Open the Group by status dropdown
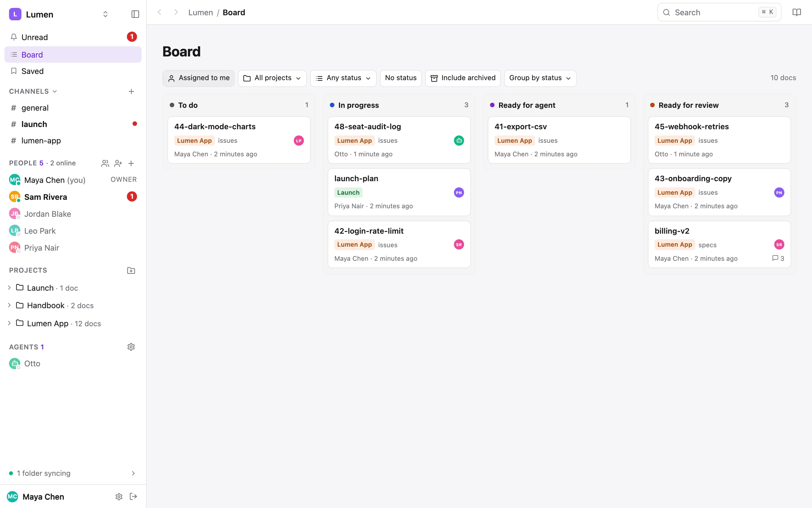Viewport: 812px width, 508px height. pyautogui.click(x=540, y=78)
